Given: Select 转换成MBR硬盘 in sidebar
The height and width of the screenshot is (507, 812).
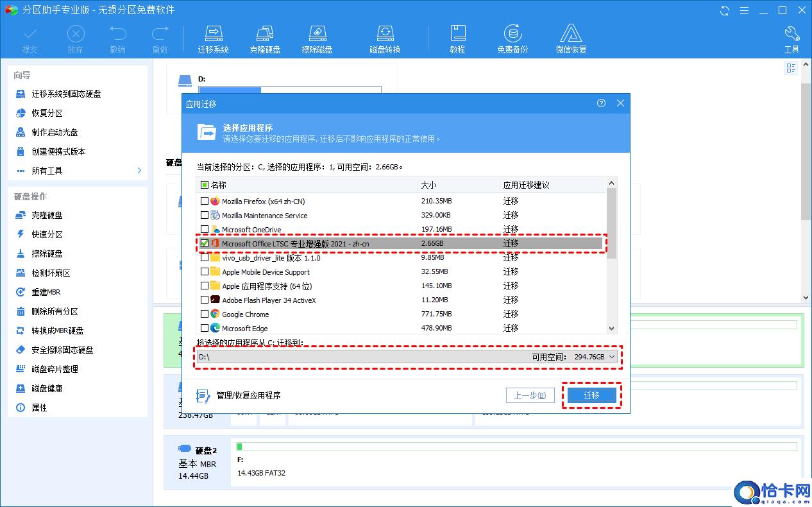Looking at the screenshot, I should (x=58, y=331).
